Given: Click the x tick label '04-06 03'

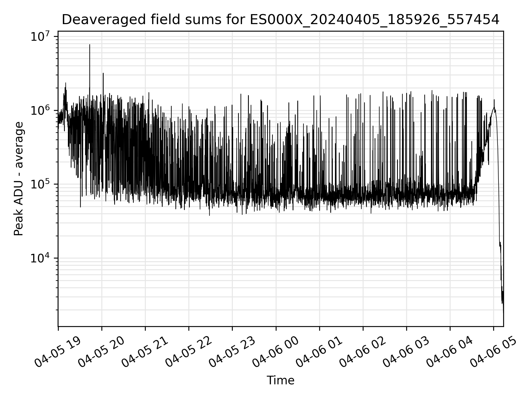Looking at the screenshot, I should 406,352.
